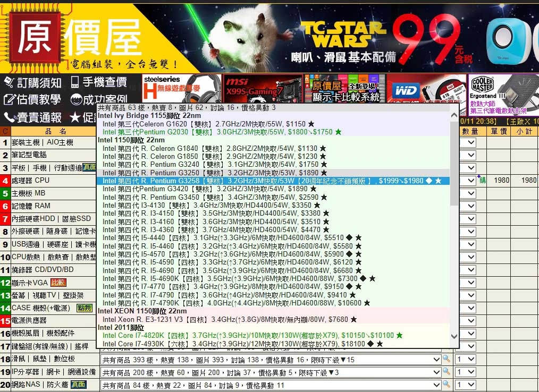539x392 pixels.
Task: Click the red C header cell
Action: tap(5, 131)
